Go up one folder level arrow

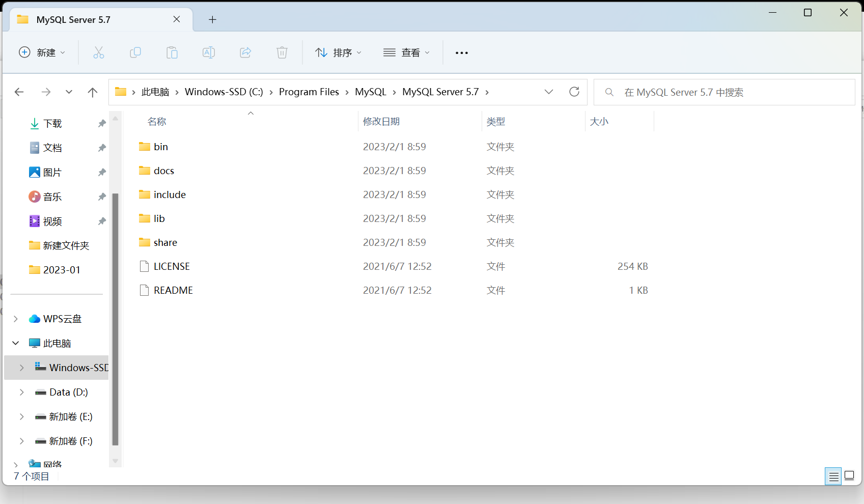pos(93,92)
